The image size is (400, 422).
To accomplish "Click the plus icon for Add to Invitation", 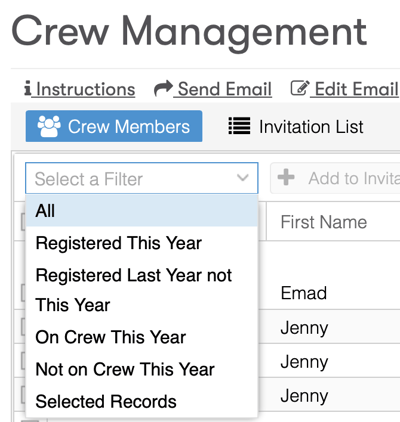I will coord(286,177).
